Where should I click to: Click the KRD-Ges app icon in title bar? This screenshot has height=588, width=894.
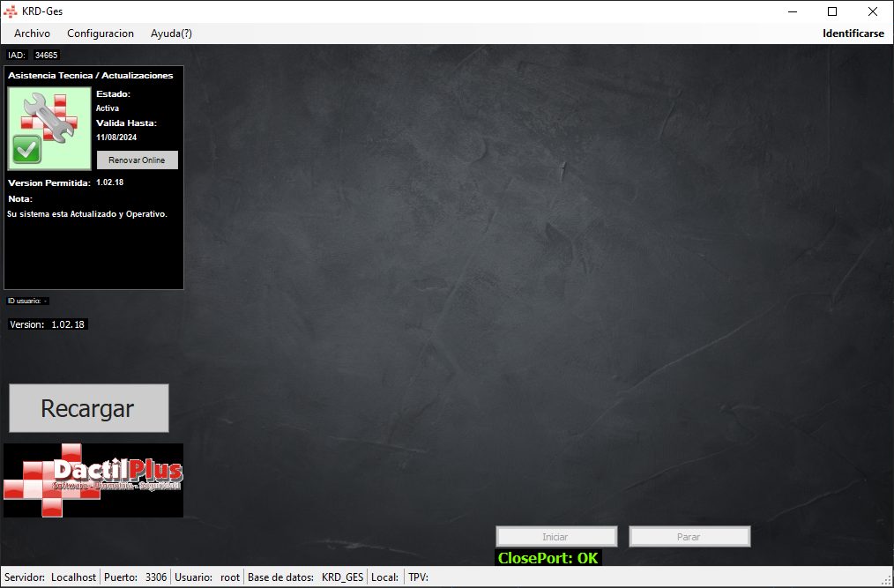[11, 11]
